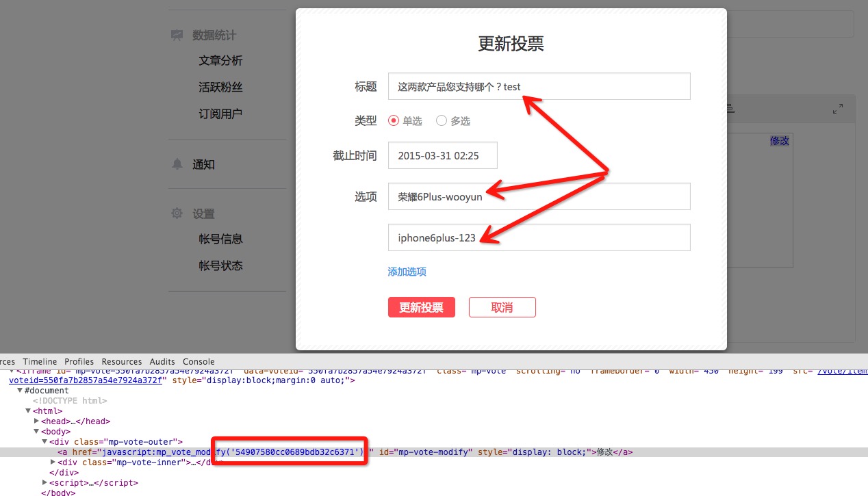Image resolution: width=868 pixels, height=496 pixels.
Task: Open 订阅用户 in the sidebar
Action: 220,114
